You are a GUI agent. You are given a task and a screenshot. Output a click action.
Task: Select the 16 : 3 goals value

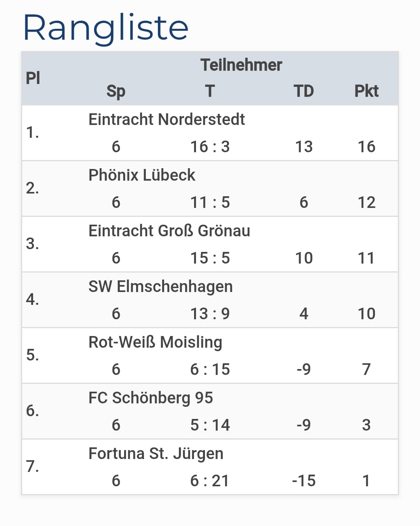210,147
